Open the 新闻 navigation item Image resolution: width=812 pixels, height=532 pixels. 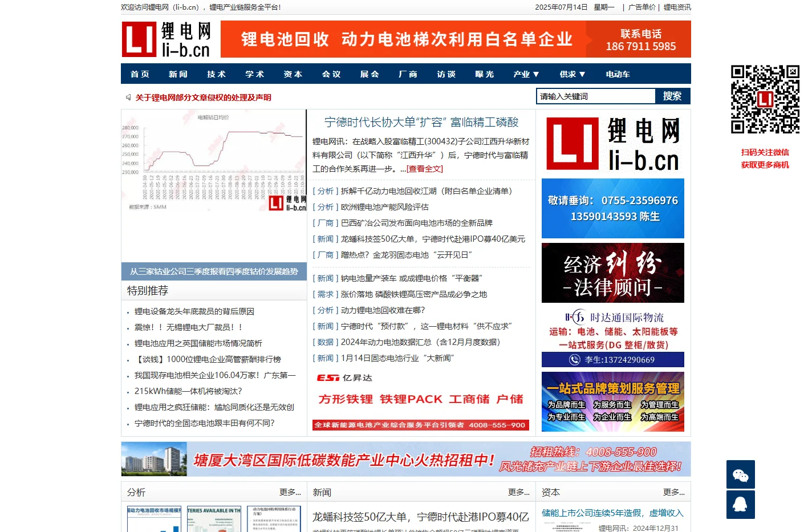point(178,74)
